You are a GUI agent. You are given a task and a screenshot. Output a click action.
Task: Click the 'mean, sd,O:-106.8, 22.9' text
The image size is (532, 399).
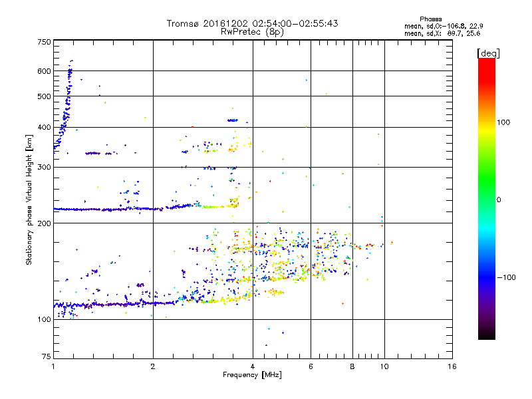(444, 26)
